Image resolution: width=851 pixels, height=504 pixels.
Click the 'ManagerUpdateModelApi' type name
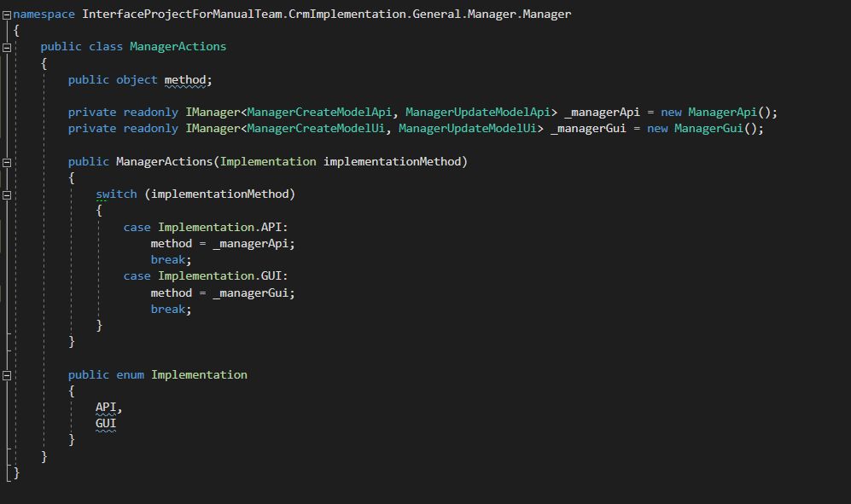click(x=478, y=113)
